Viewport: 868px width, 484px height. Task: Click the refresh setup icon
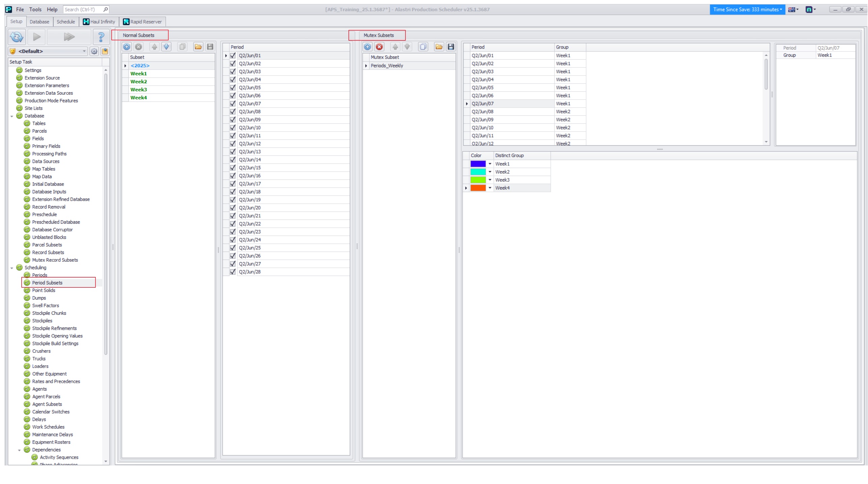(17, 37)
